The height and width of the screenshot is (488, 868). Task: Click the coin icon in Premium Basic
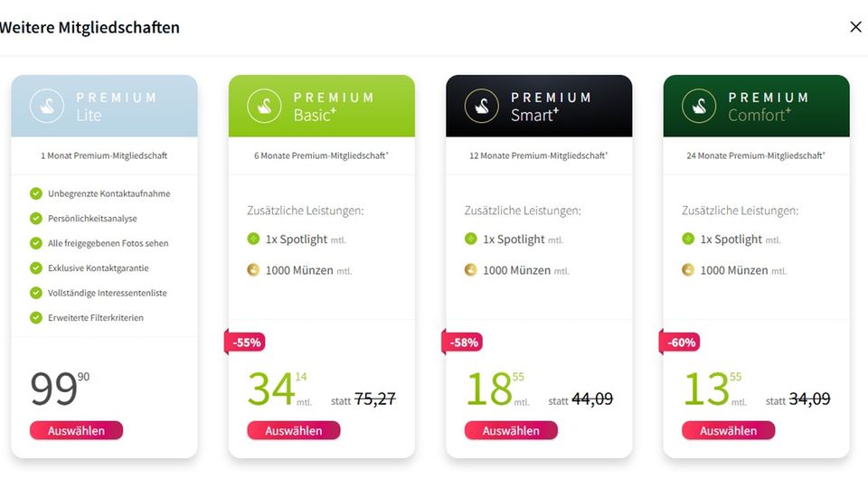click(x=253, y=270)
